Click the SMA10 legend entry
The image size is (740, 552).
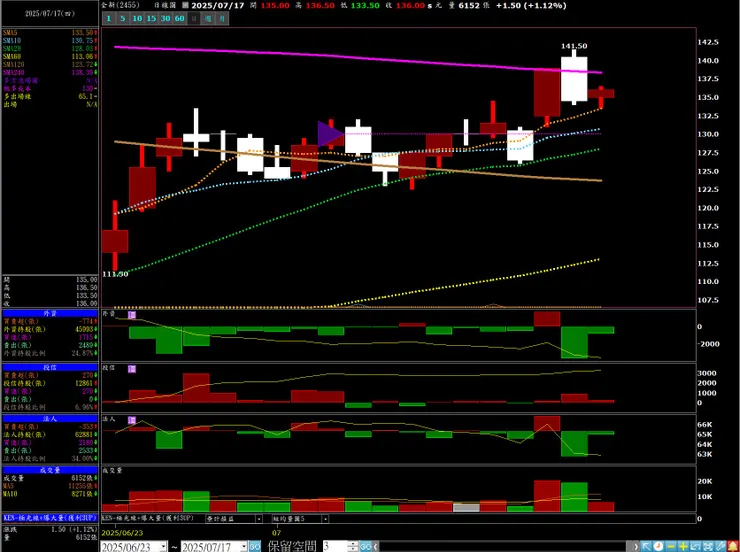(x=50, y=41)
